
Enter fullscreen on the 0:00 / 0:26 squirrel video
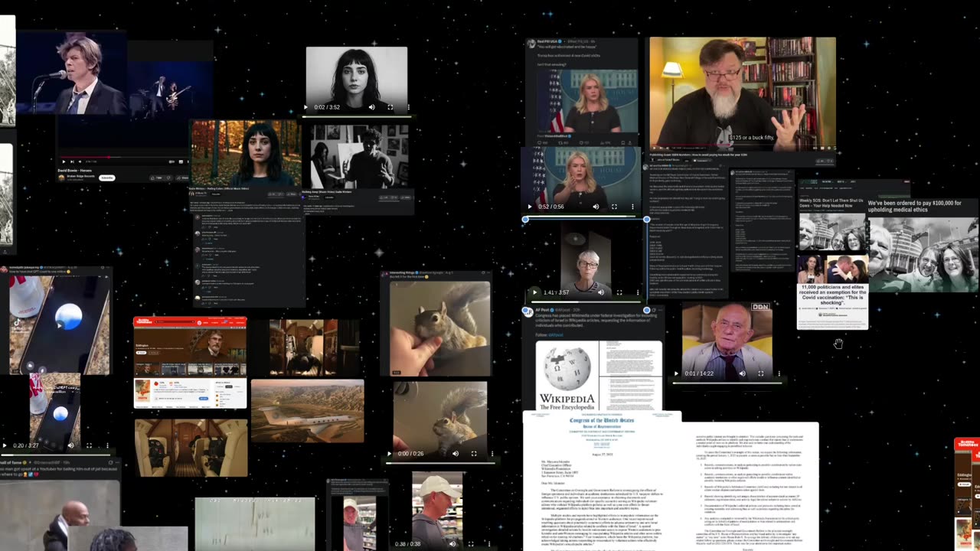473,453
